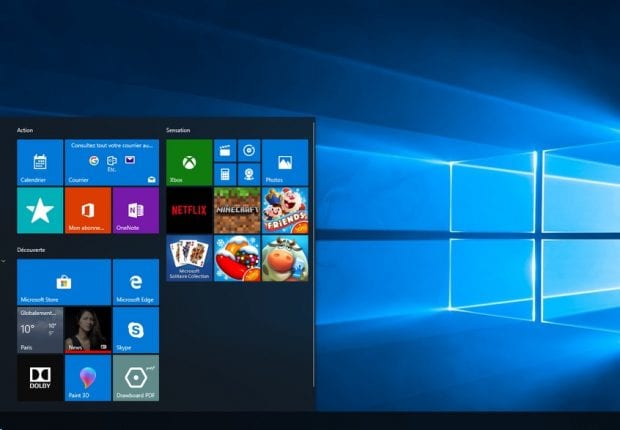Launch the Microsoft Edge tile
Screen dimensions: 620x430
pos(136,282)
